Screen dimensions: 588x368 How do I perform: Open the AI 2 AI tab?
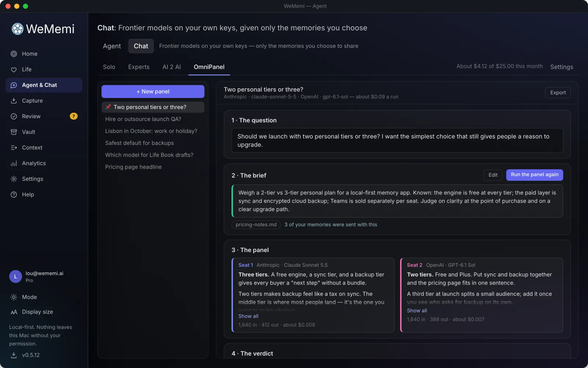172,67
